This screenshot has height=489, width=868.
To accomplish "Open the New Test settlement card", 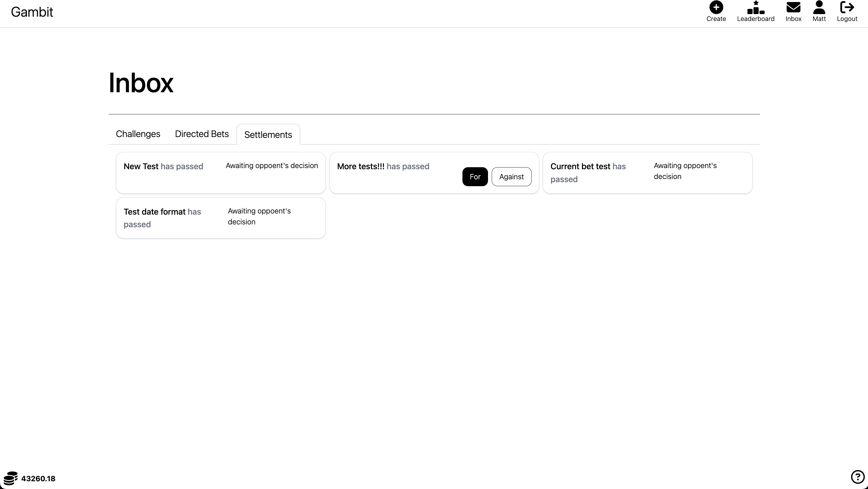I will (x=220, y=173).
